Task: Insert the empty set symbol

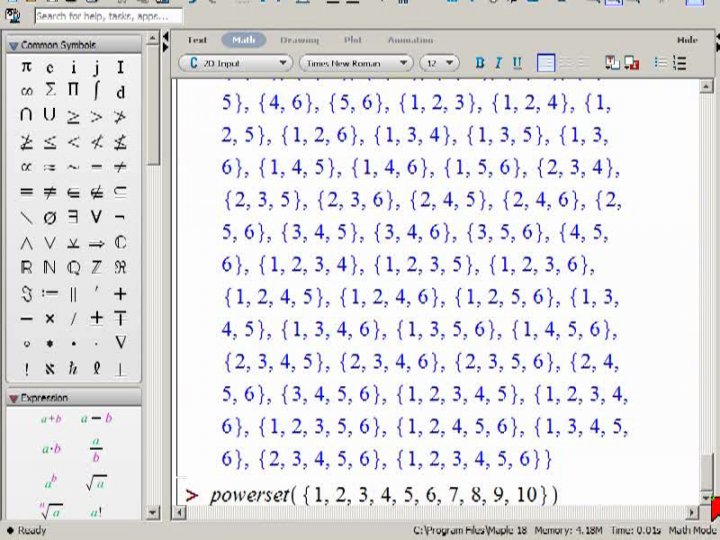Action: coord(50,217)
